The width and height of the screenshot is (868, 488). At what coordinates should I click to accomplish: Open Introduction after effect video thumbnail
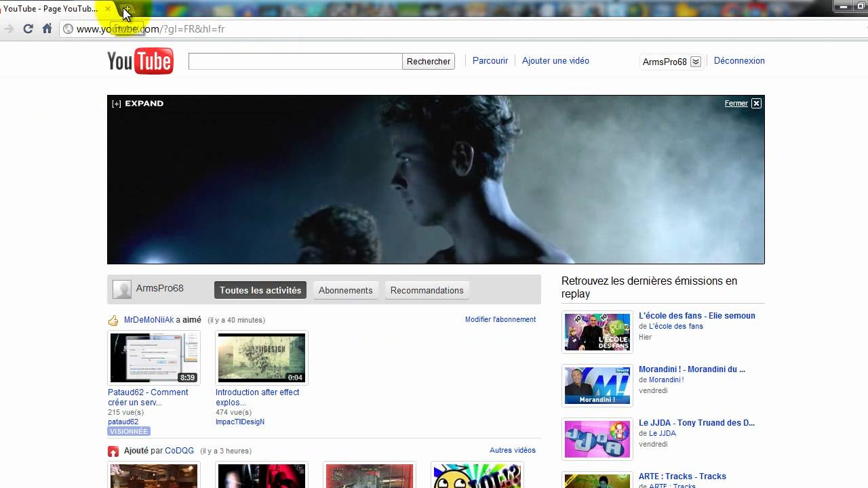pyautogui.click(x=262, y=358)
